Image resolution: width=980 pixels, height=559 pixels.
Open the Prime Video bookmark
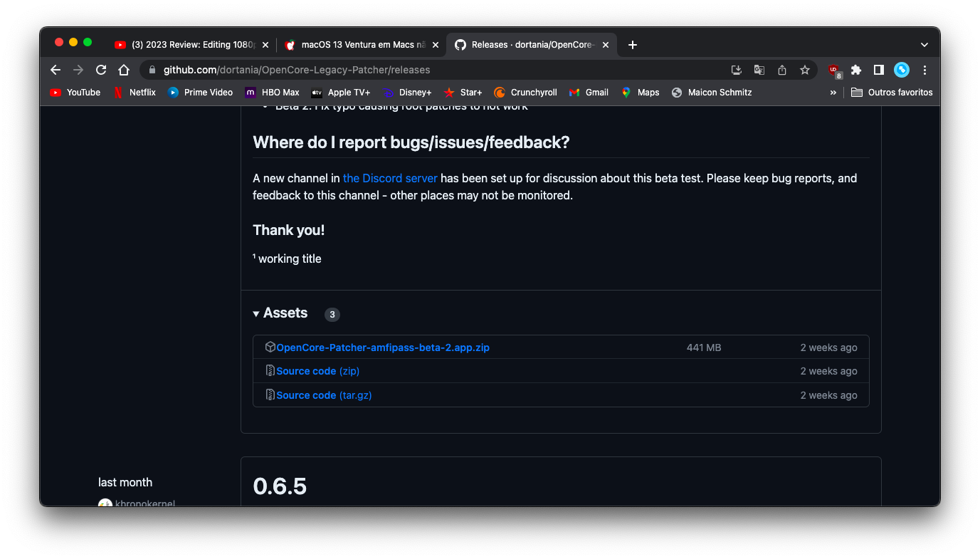200,93
